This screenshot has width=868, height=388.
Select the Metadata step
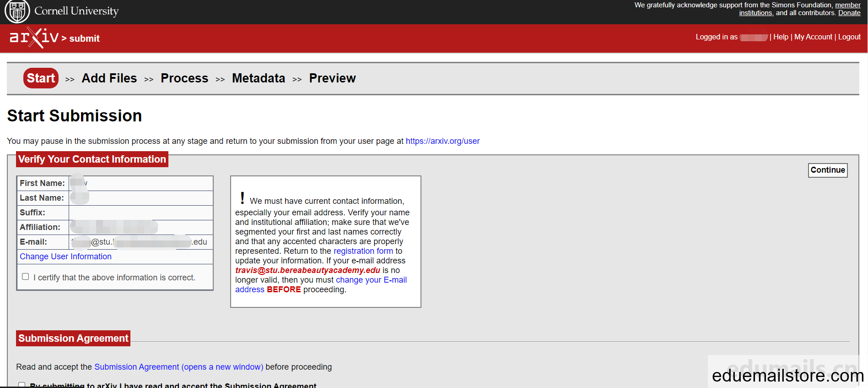[x=259, y=78]
